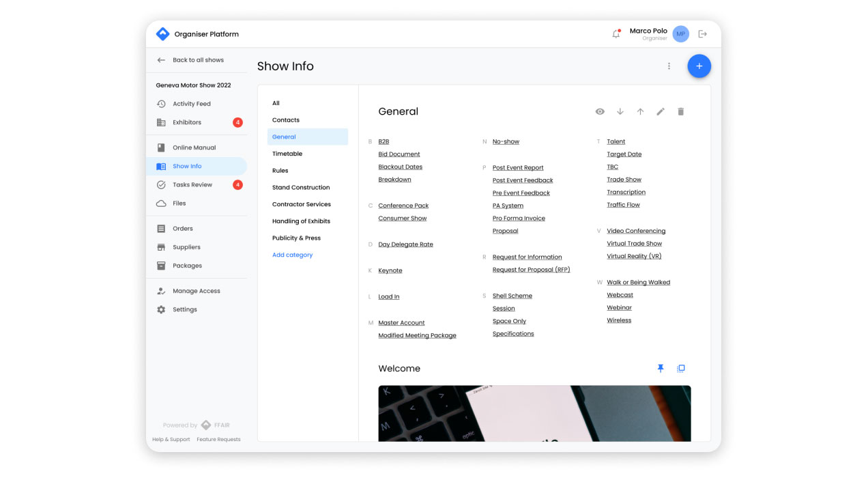Go to Tasks Review page

click(x=192, y=185)
